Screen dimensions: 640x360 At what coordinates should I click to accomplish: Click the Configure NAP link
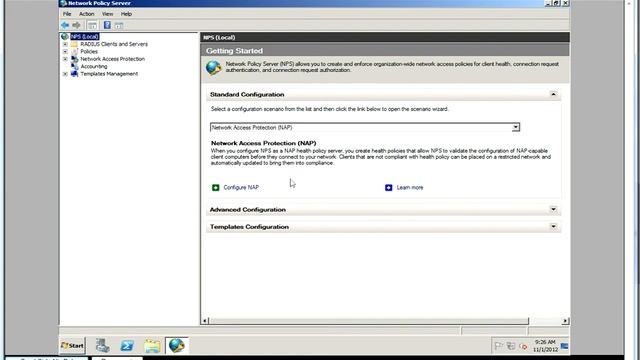[x=241, y=187]
